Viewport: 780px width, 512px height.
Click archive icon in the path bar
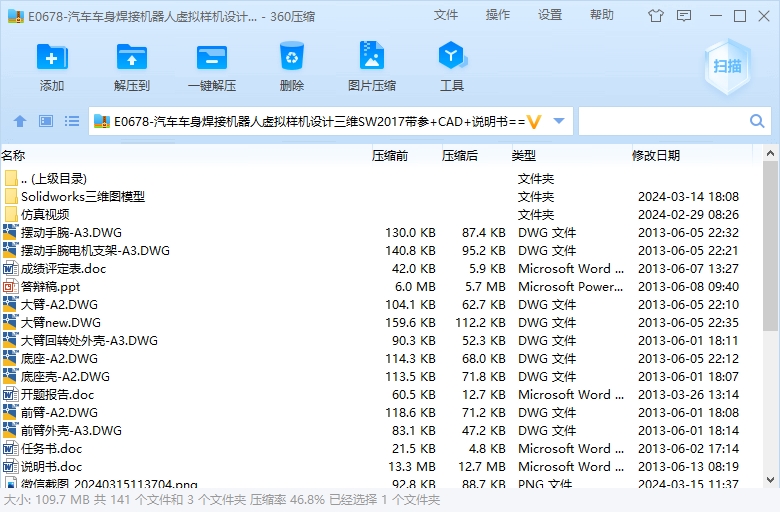101,121
